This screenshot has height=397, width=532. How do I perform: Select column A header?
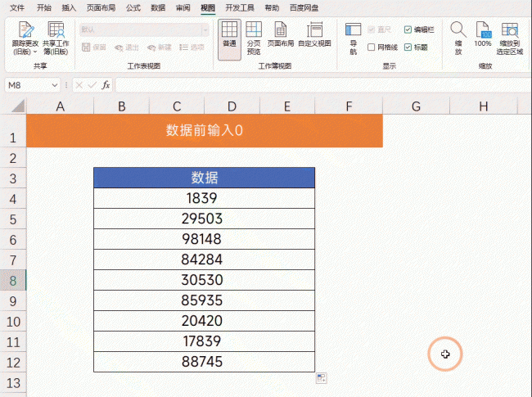[x=60, y=106]
